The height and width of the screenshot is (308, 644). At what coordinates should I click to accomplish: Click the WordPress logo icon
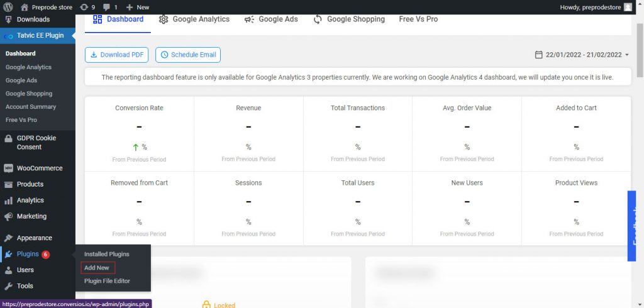coord(8,7)
